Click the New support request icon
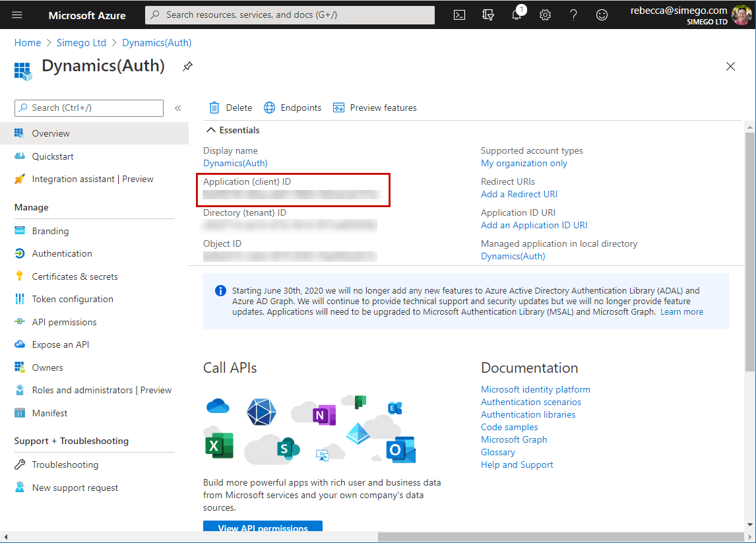 19,487
